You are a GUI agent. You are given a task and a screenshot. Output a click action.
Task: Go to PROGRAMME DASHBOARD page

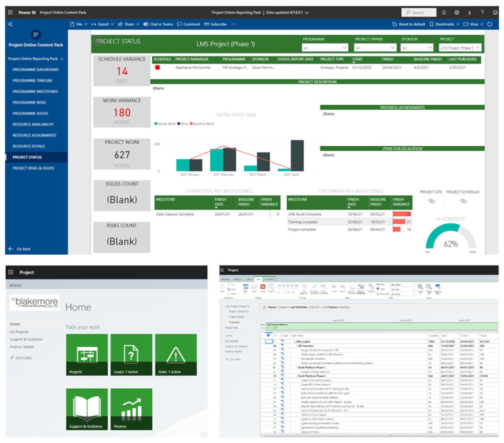click(x=35, y=69)
